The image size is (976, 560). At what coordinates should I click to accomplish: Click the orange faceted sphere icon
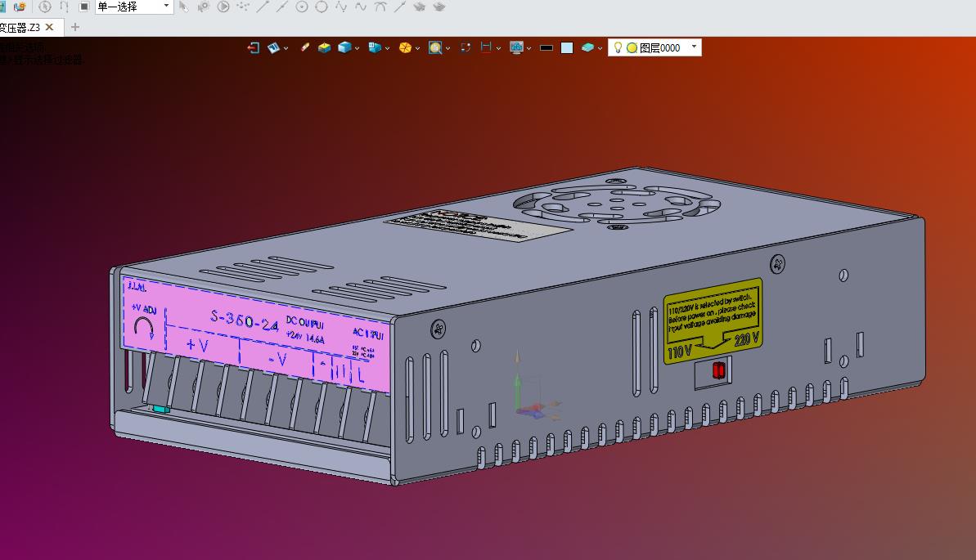[x=405, y=48]
